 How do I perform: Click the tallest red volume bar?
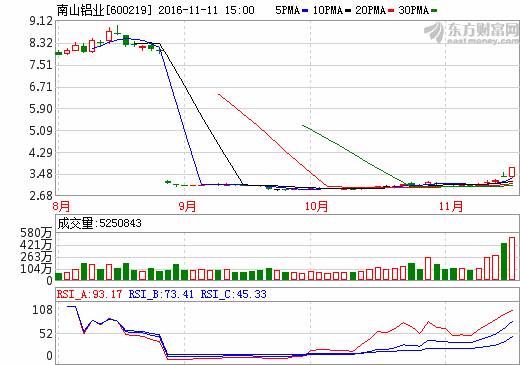(512, 258)
